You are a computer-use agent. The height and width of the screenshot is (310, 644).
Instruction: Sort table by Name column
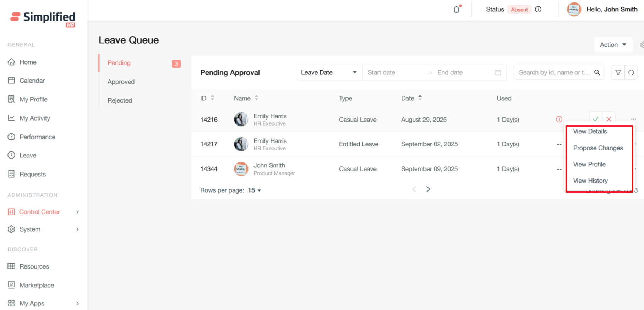coord(256,98)
